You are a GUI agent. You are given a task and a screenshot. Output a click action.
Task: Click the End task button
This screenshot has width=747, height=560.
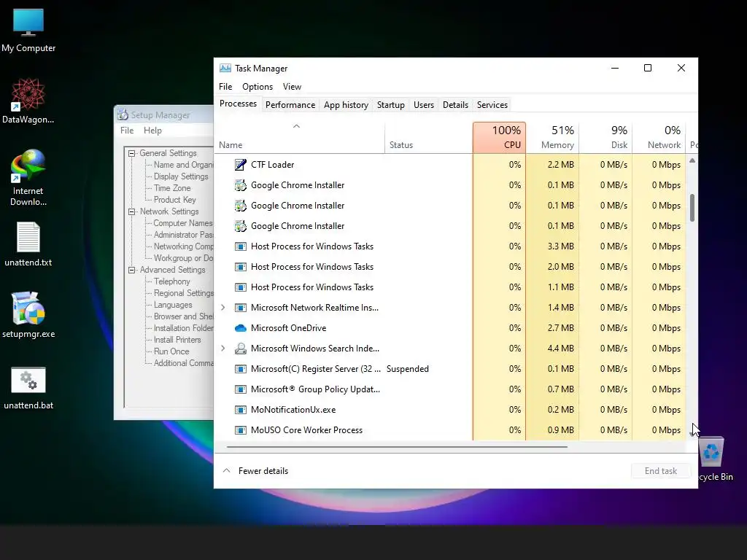pyautogui.click(x=661, y=471)
